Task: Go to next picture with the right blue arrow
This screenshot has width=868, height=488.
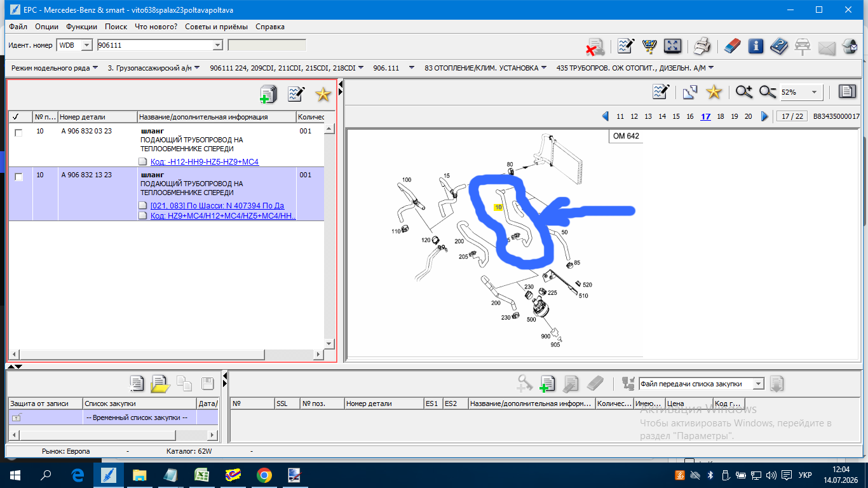Action: coord(764,116)
